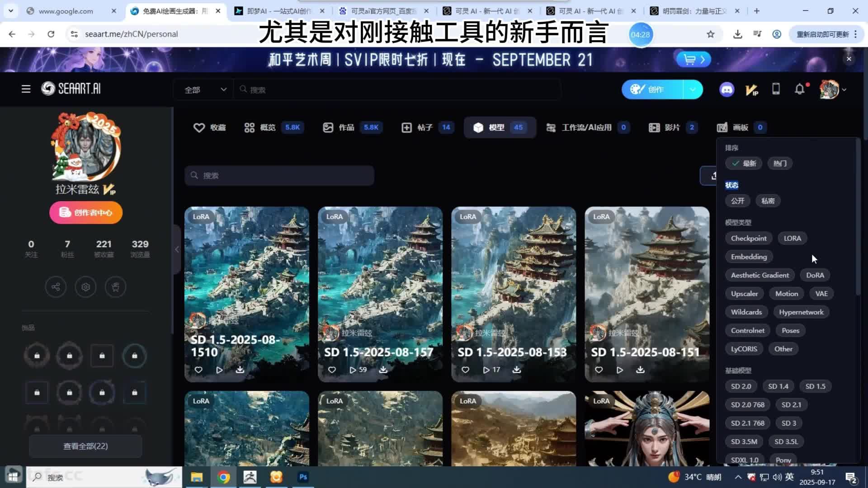
Task: Click the notification bell icon
Action: point(799,89)
